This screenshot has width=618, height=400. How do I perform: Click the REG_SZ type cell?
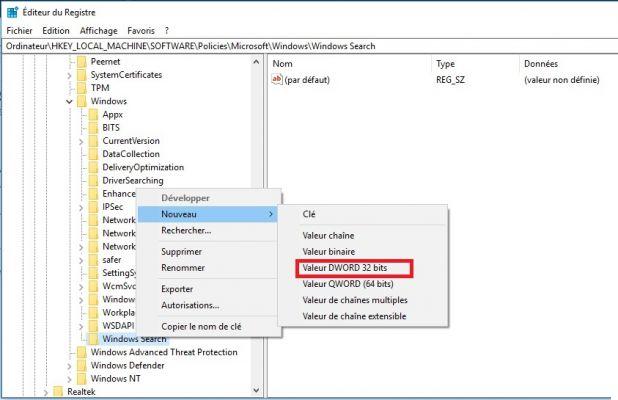pos(450,80)
